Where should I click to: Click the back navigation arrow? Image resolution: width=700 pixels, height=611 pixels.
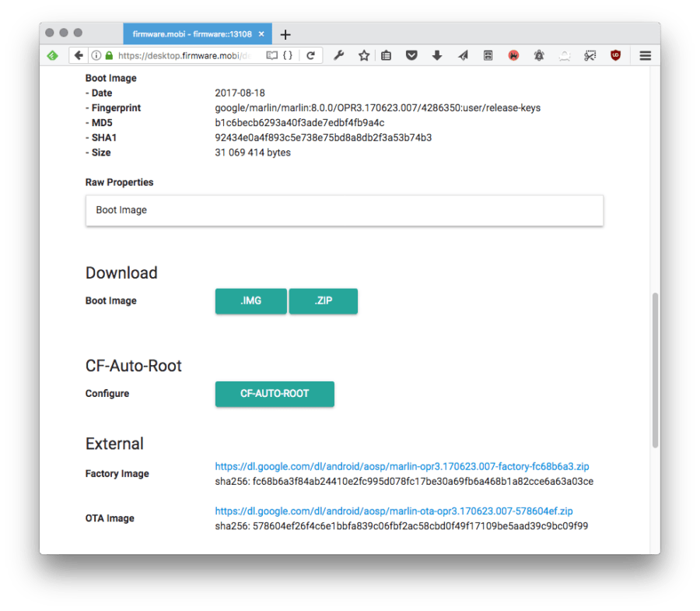(79, 55)
